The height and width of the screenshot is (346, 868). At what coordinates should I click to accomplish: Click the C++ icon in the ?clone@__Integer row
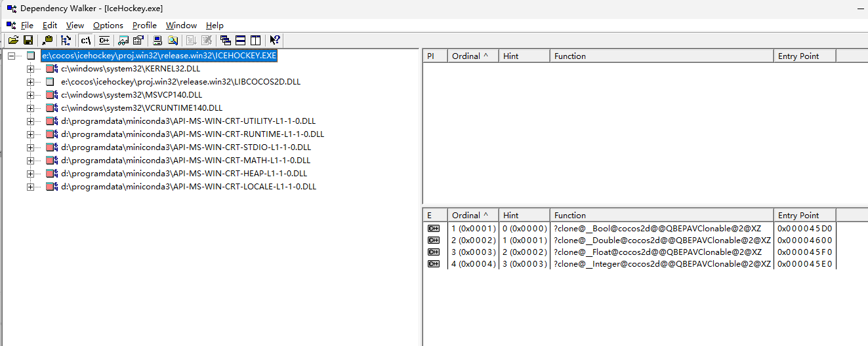pos(433,264)
